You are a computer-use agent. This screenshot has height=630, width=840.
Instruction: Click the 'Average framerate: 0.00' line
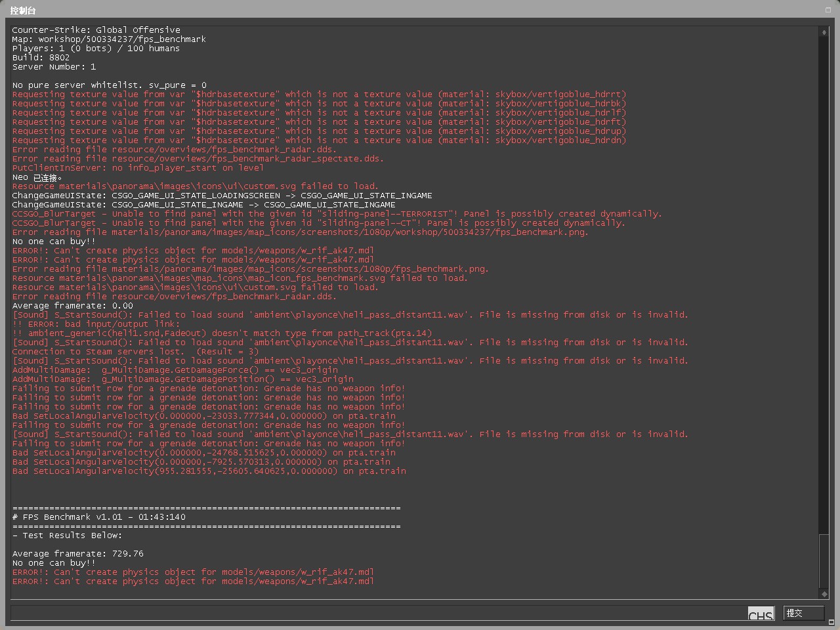point(72,306)
